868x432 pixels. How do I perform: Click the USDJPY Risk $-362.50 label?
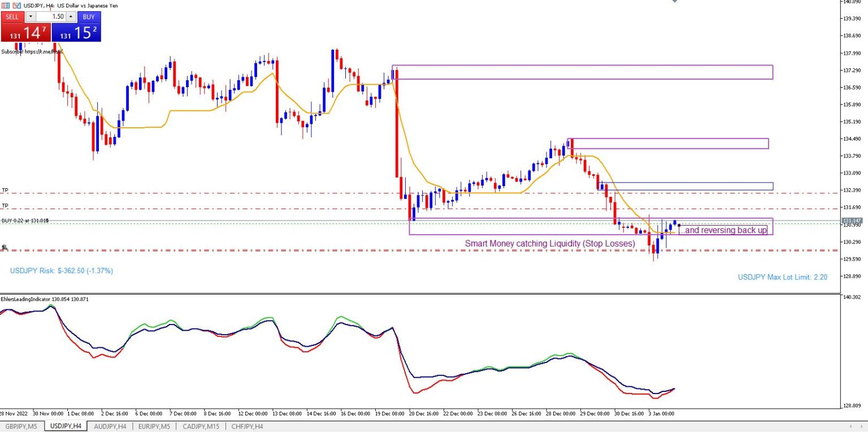pos(62,271)
